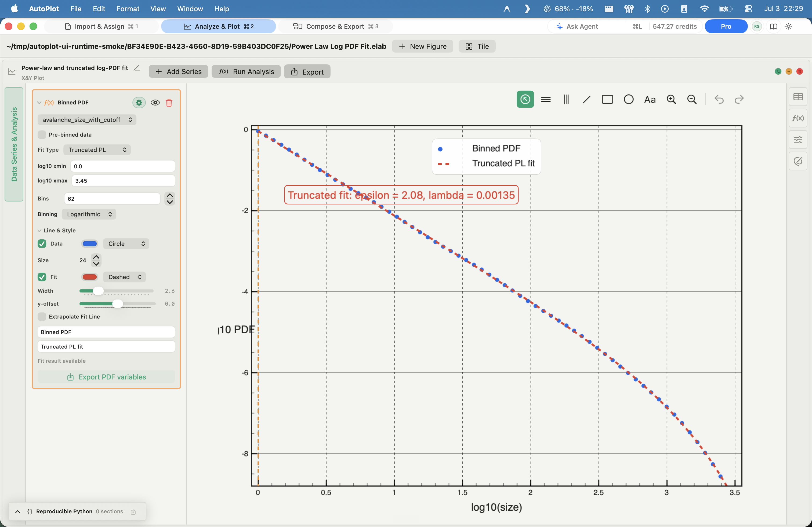Open avalanche_size_with_cutoff data dropdown
Screen dimensions: 812x527
(x=87, y=120)
